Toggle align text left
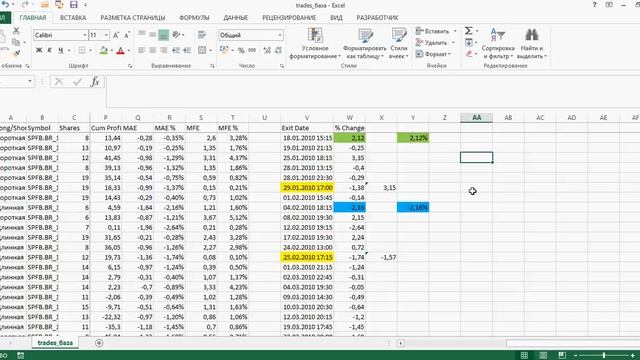The width and height of the screenshot is (640, 360). (x=142, y=50)
